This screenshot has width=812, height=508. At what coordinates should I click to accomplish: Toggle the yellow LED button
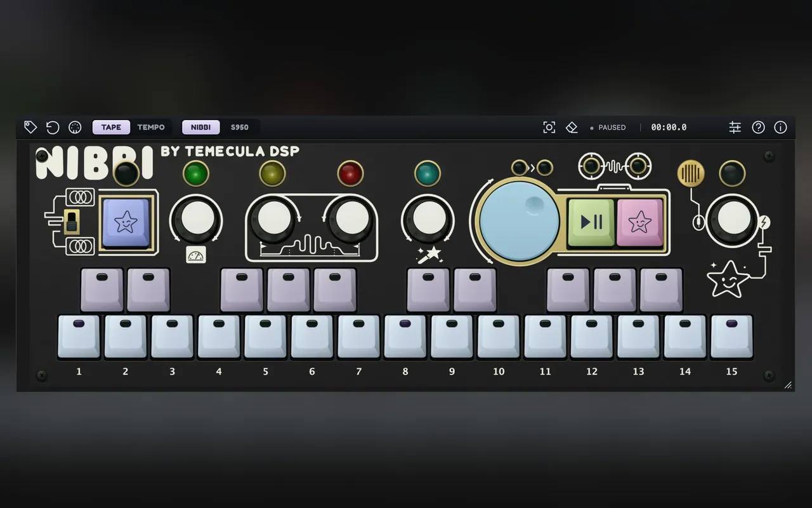point(272,173)
